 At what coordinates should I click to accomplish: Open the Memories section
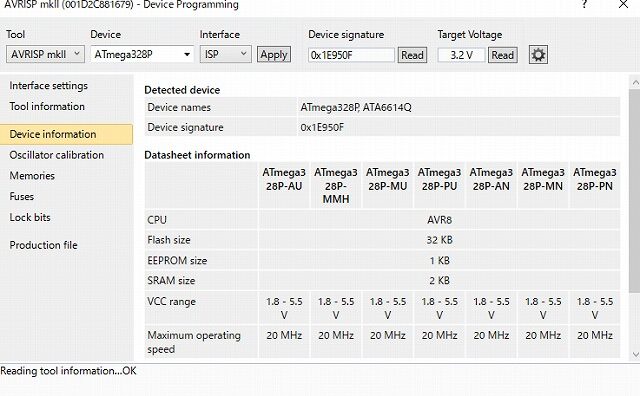click(32, 176)
